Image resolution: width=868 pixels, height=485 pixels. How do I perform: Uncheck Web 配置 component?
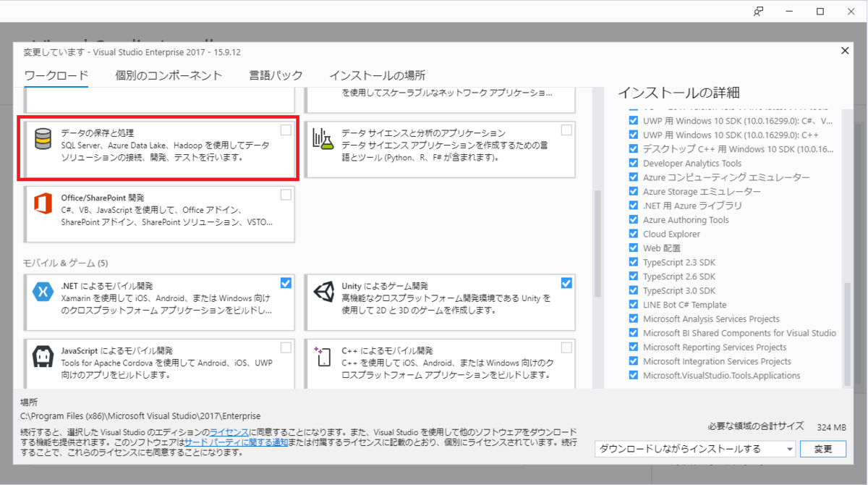tap(634, 248)
